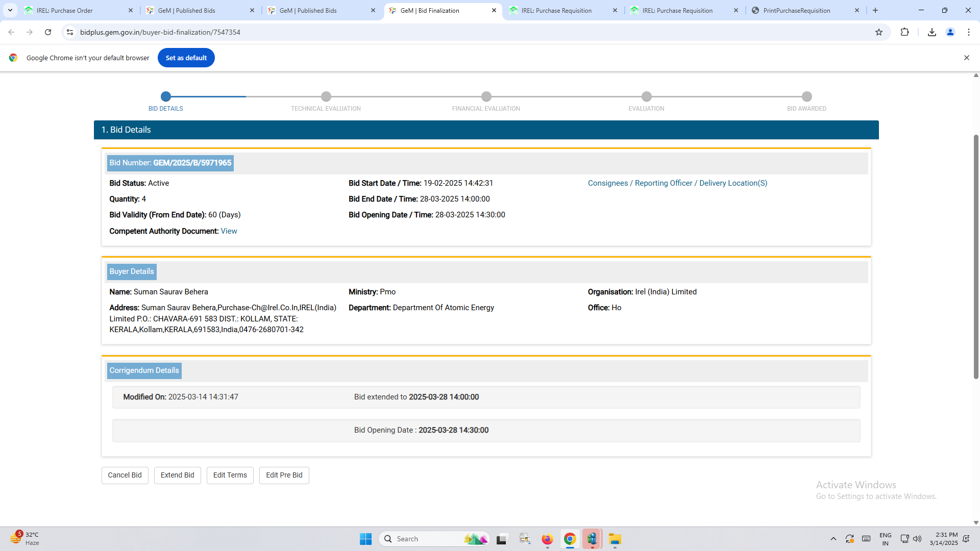This screenshot has width=980, height=551.
Task: Open the tab search dropdown arrow
Action: (10, 10)
